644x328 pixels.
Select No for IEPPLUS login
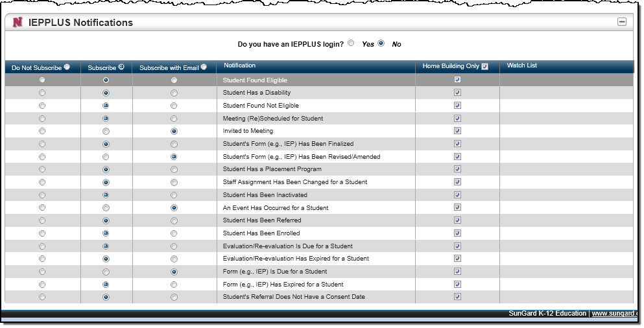coord(381,43)
